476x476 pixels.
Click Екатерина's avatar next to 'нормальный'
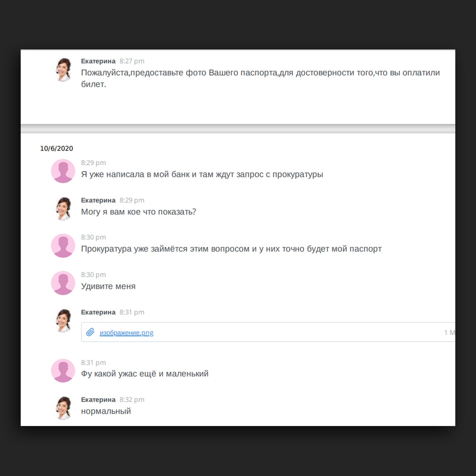pyautogui.click(x=63, y=408)
